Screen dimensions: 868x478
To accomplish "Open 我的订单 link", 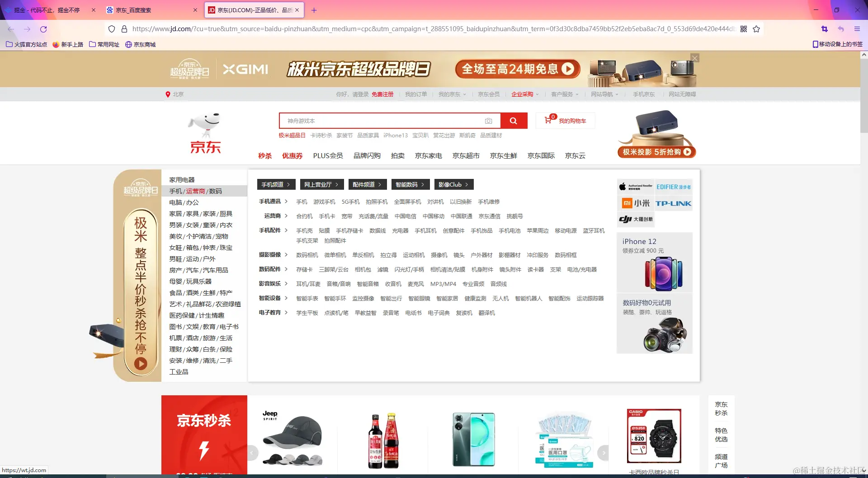I will pos(416,94).
